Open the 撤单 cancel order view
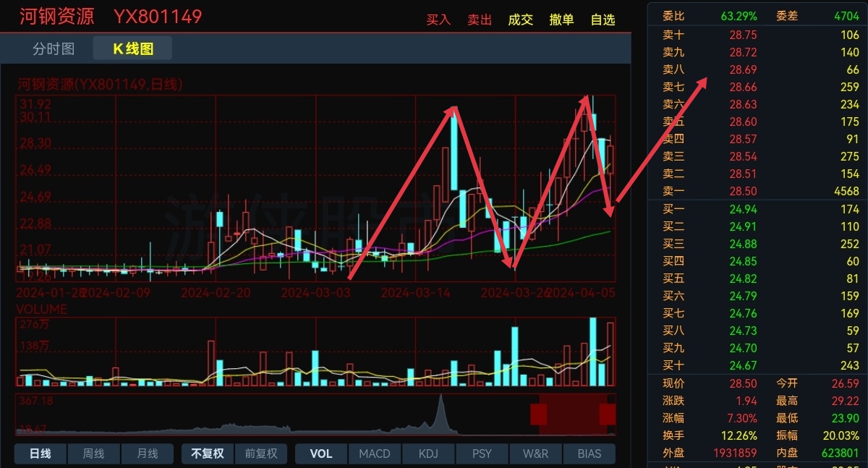868x468 pixels. point(562,20)
